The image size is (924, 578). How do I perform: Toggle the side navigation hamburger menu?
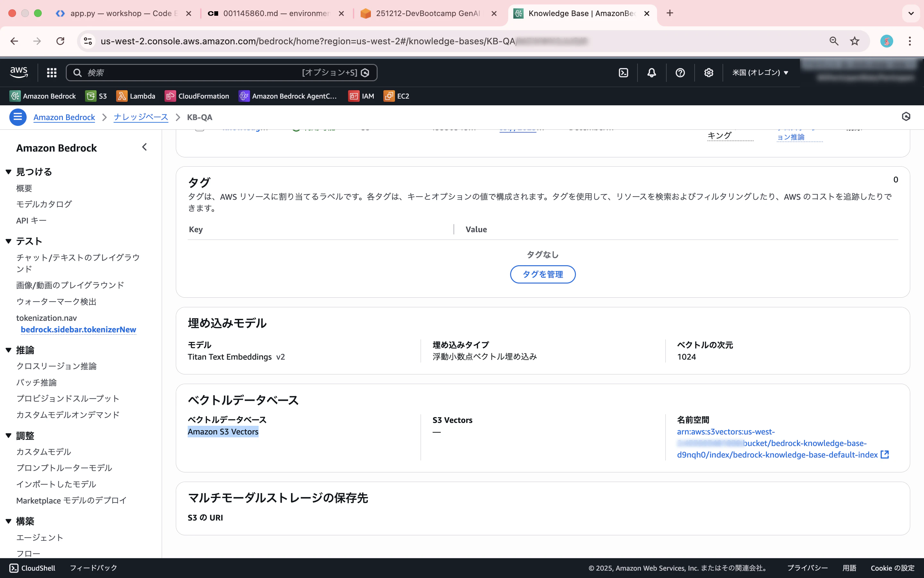pos(18,117)
